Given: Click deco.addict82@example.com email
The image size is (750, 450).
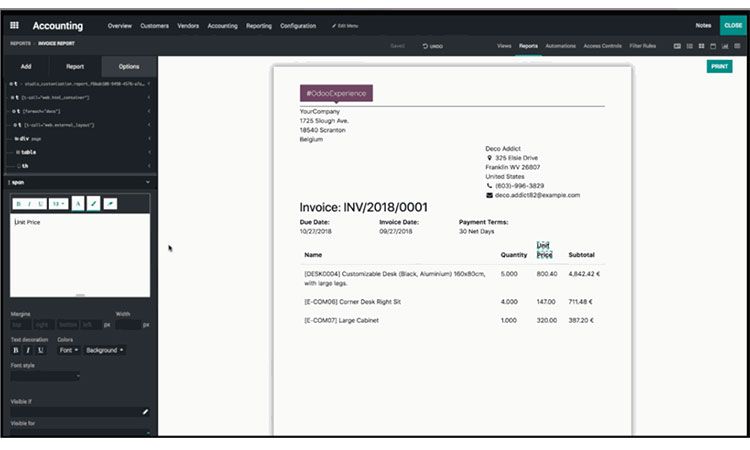Looking at the screenshot, I should (x=537, y=195).
